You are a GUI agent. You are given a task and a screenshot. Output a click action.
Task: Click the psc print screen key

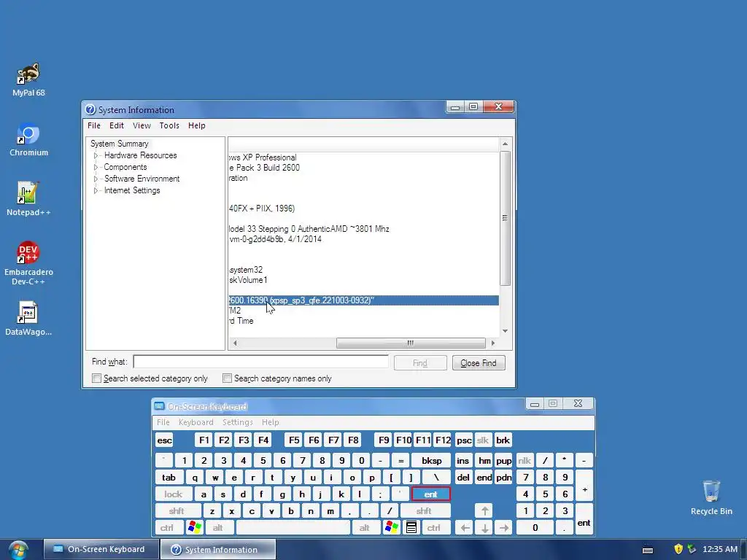pyautogui.click(x=463, y=440)
